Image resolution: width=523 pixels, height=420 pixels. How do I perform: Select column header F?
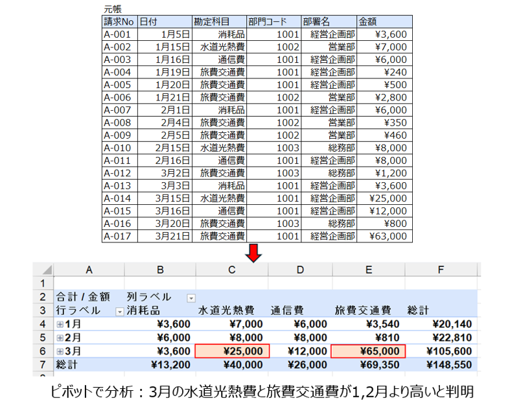click(441, 270)
